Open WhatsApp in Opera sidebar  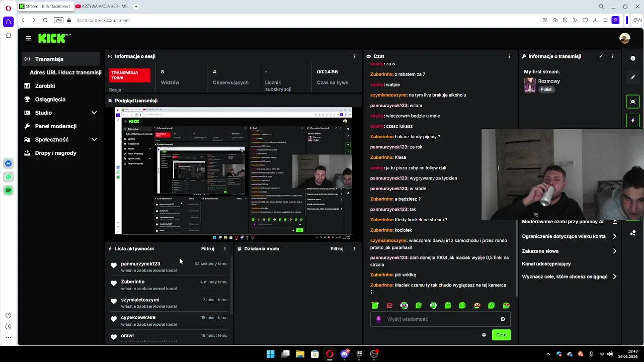(x=8, y=177)
